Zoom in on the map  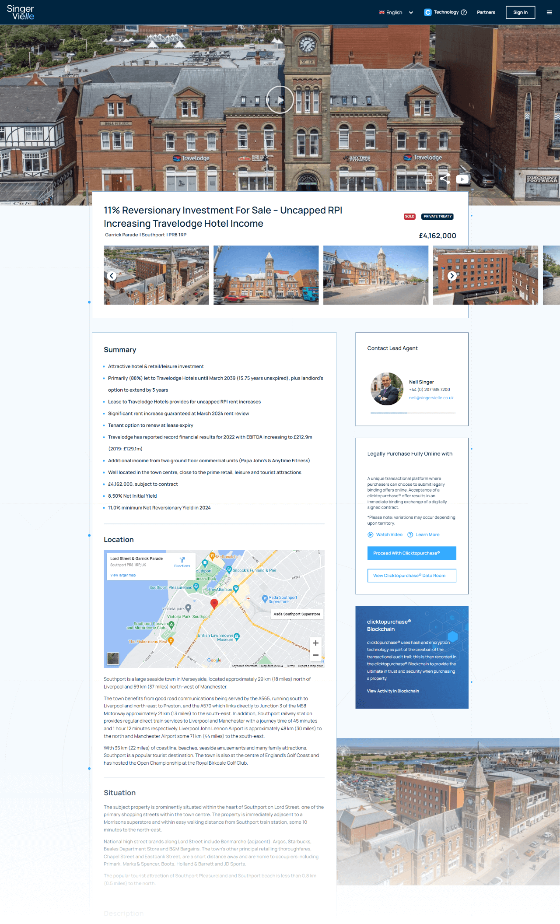315,643
